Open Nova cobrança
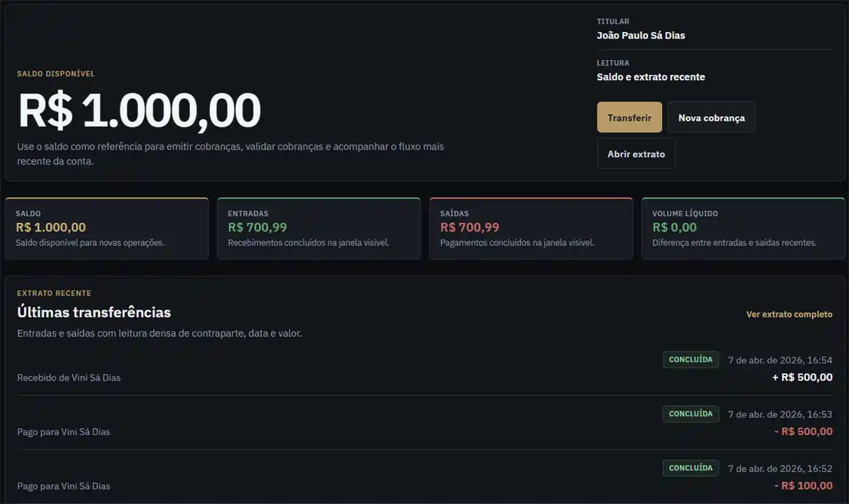 coord(711,117)
